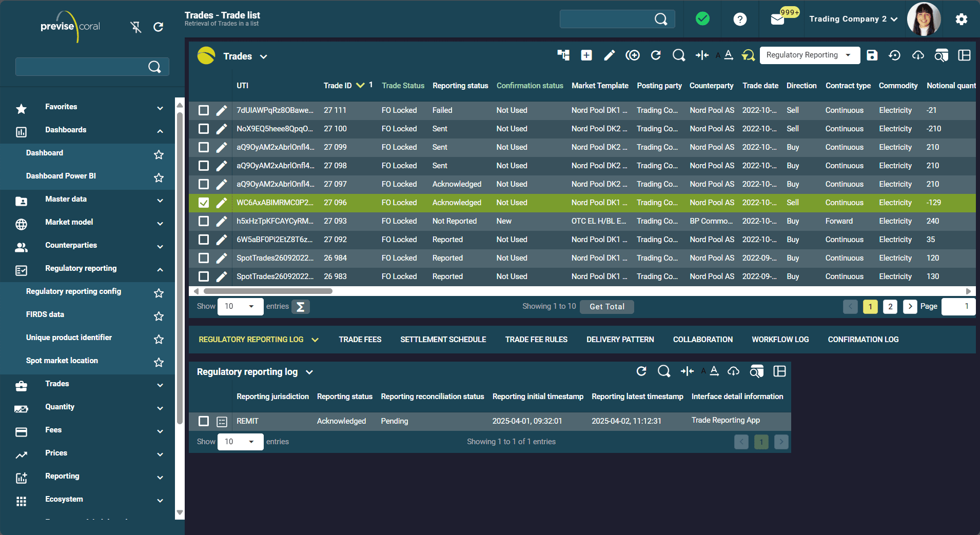Viewport: 980px width, 535px height.
Task: Collapse the table columns with the compress icon
Action: [701, 55]
